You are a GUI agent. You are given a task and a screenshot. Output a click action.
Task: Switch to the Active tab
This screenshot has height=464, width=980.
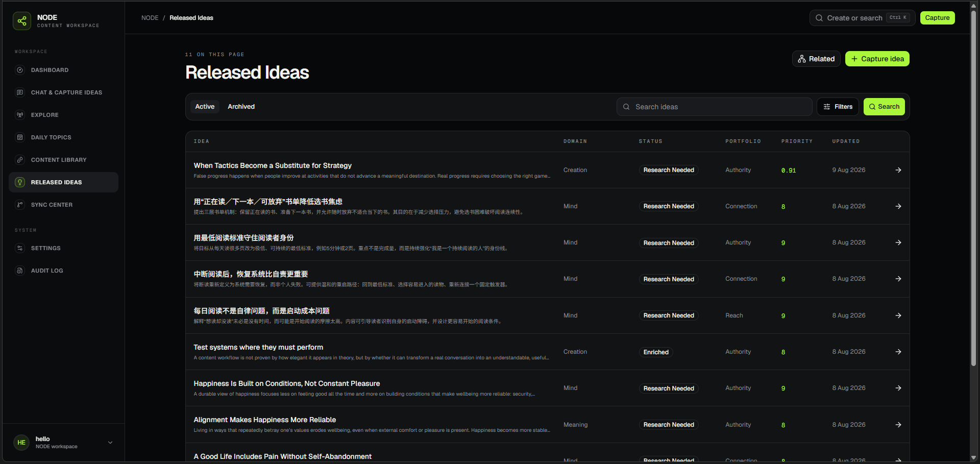pyautogui.click(x=205, y=107)
